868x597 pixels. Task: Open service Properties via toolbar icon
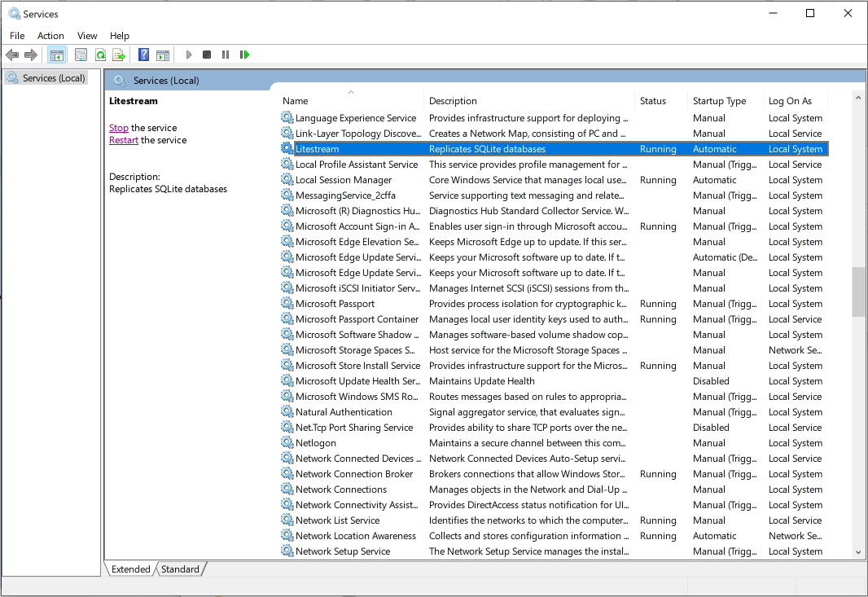click(x=81, y=55)
